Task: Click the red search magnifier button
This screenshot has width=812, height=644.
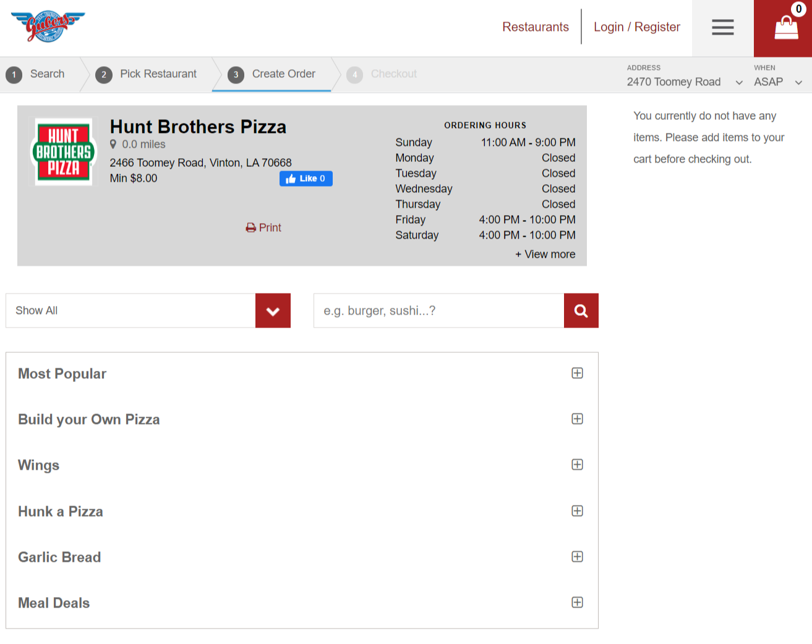Action: (x=581, y=310)
